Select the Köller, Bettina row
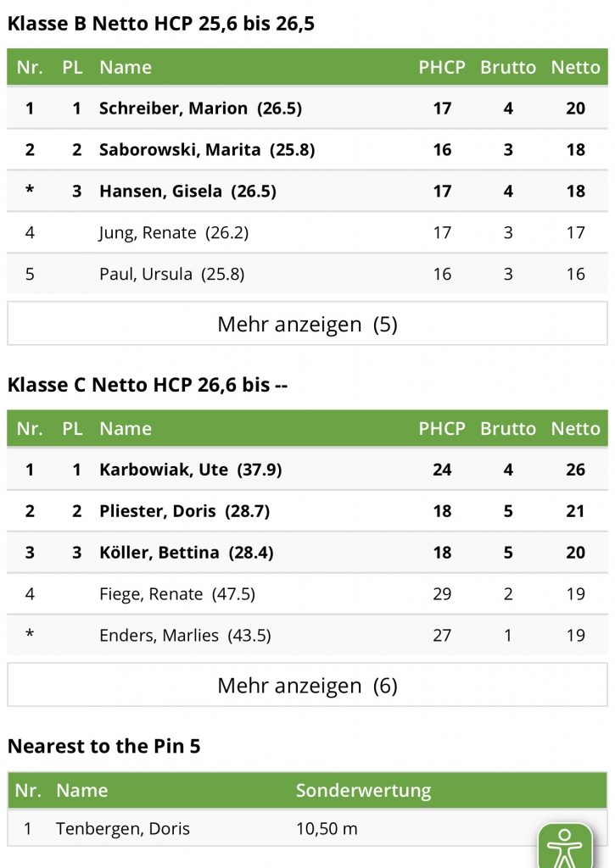This screenshot has width=615, height=868. pyautogui.click(x=307, y=553)
